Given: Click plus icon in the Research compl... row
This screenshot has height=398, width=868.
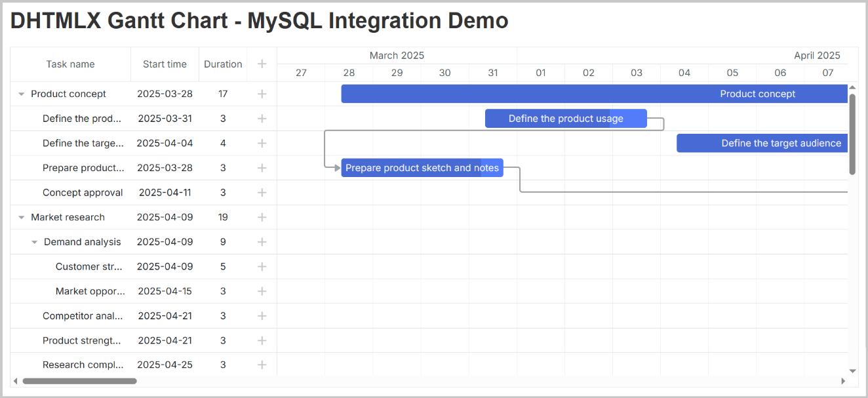Looking at the screenshot, I should point(262,365).
